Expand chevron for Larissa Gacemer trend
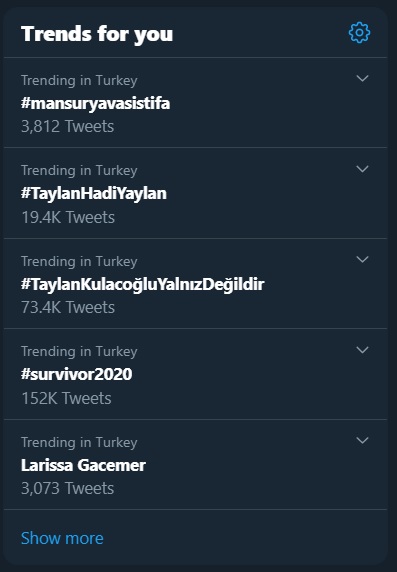 click(x=362, y=440)
